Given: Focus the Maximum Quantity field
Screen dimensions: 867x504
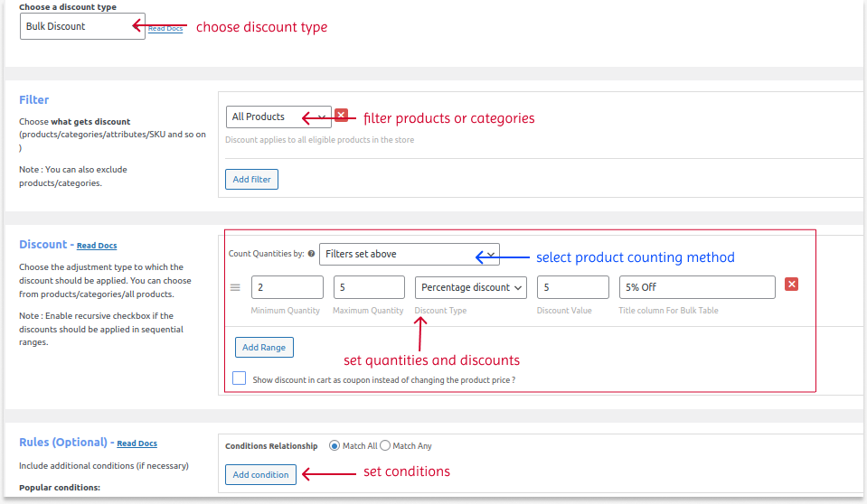Looking at the screenshot, I should tap(370, 287).
